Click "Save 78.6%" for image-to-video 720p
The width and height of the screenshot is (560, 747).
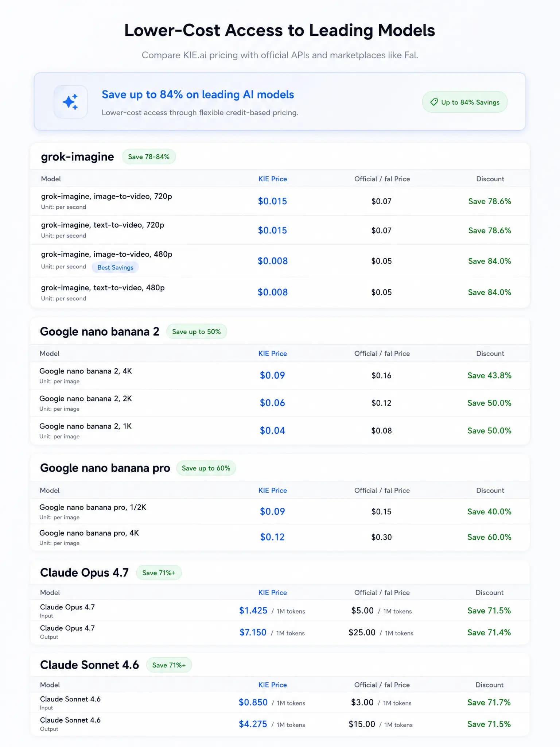coord(490,201)
